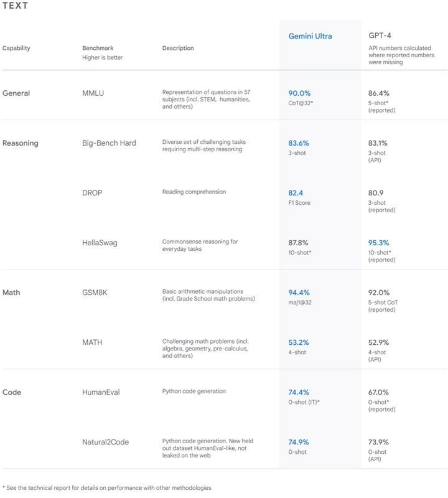This screenshot has height=498, width=448.
Task: Click the 82.4 DROP F1 score
Action: (x=296, y=193)
